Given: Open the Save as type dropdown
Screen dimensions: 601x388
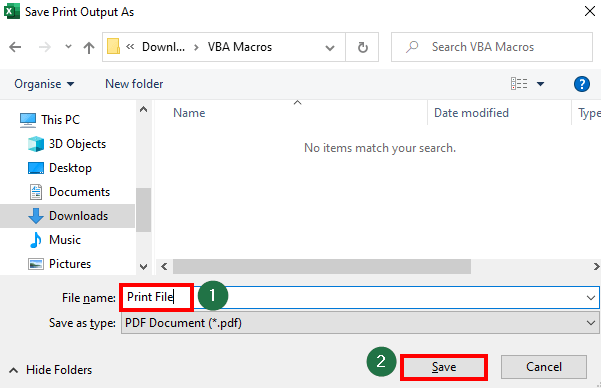Looking at the screenshot, I should click(x=360, y=323).
